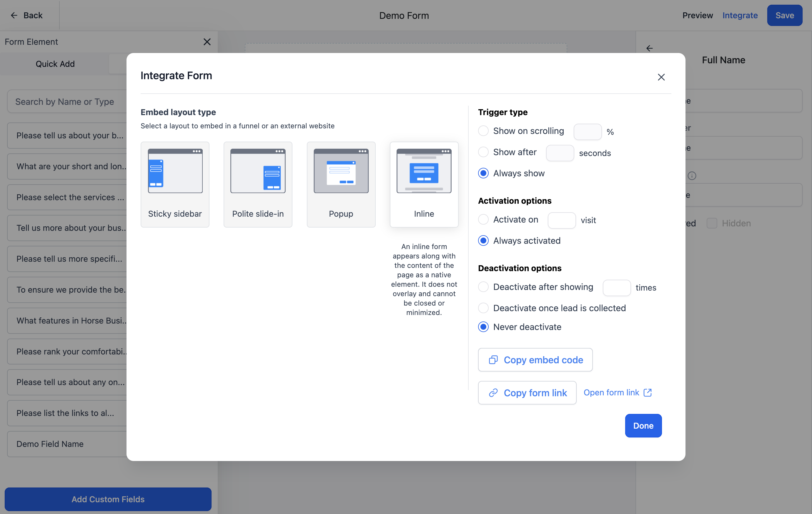The height and width of the screenshot is (514, 812).
Task: Click the copy icon in Copy embed code
Action: tap(493, 360)
